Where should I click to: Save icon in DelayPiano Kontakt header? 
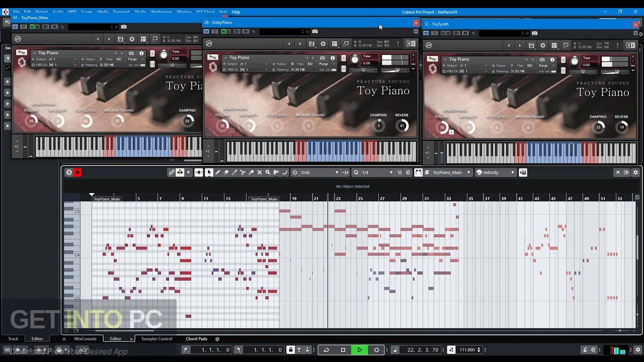point(311,44)
